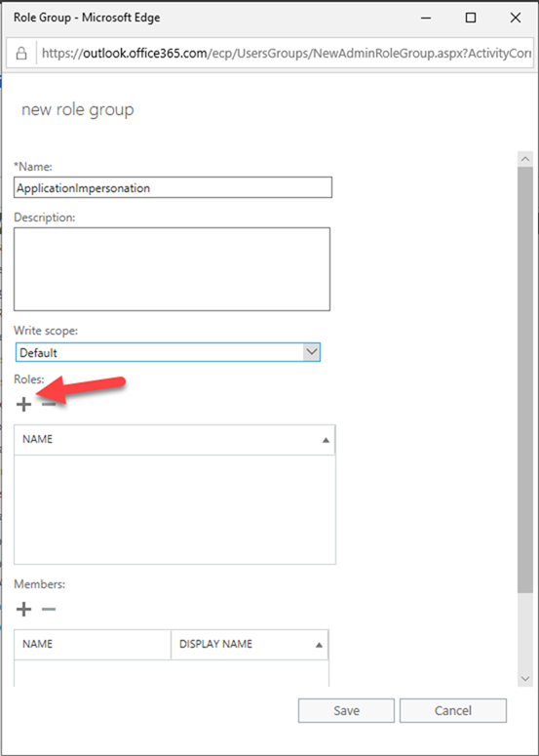Click the Roles NAME column header
539x756 pixels.
tap(174, 440)
